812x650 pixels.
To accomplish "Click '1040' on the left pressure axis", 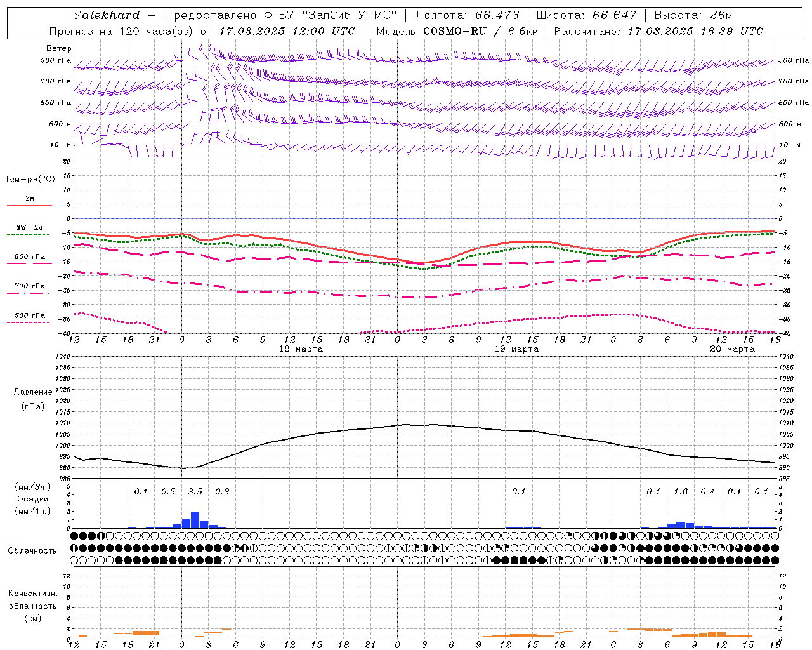I will click(62, 357).
